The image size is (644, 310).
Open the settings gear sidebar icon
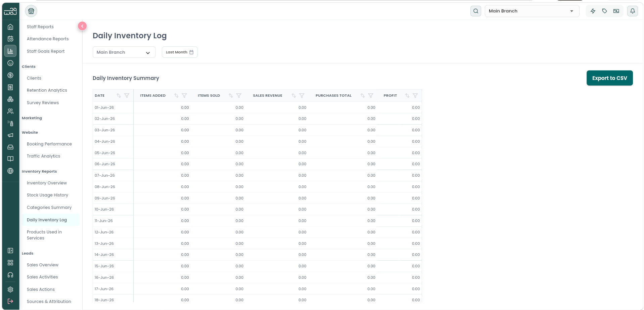(x=10, y=289)
